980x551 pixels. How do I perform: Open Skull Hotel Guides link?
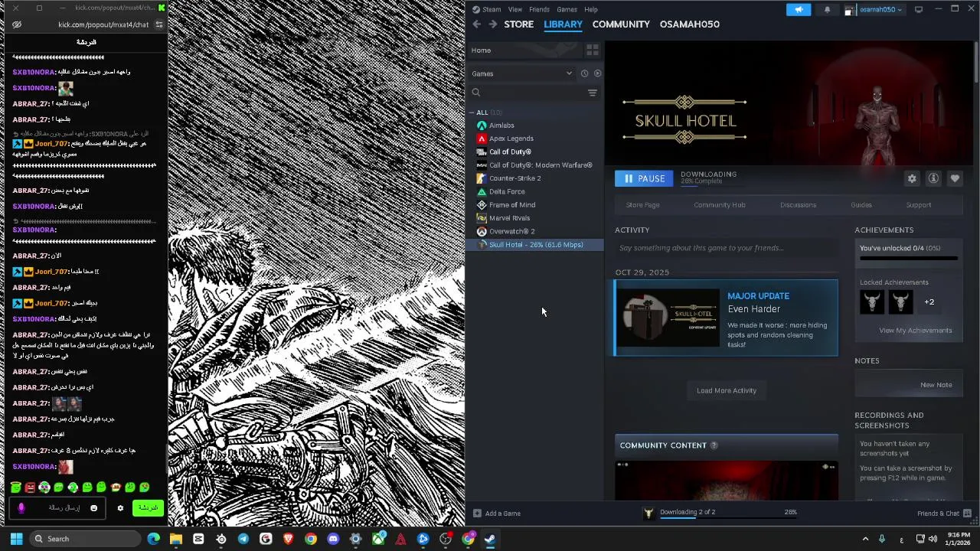(x=861, y=205)
